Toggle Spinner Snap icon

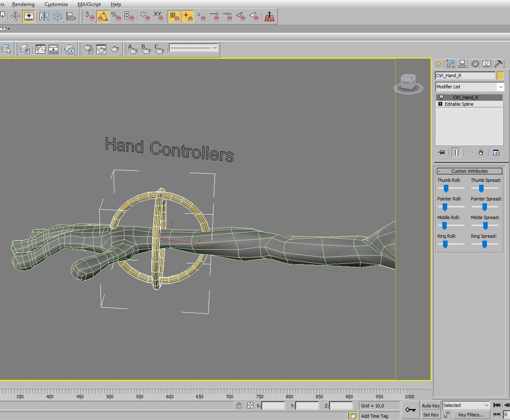[129, 16]
